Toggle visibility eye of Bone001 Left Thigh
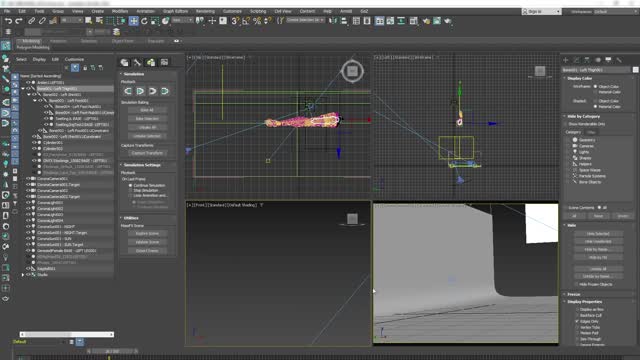 click(28, 88)
